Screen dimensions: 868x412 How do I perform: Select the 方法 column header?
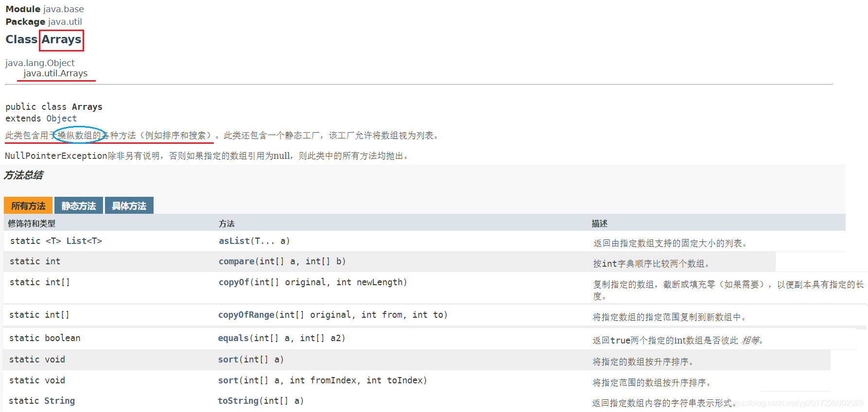(x=226, y=223)
